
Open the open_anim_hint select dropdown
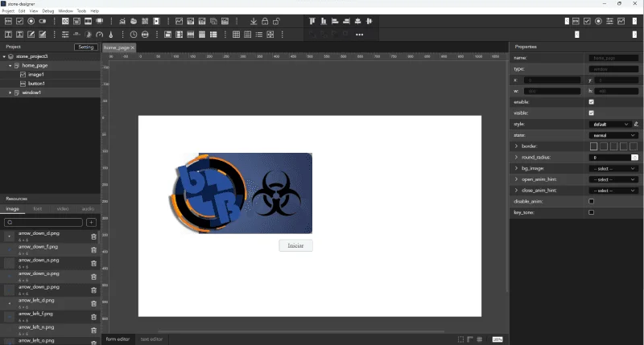point(613,179)
